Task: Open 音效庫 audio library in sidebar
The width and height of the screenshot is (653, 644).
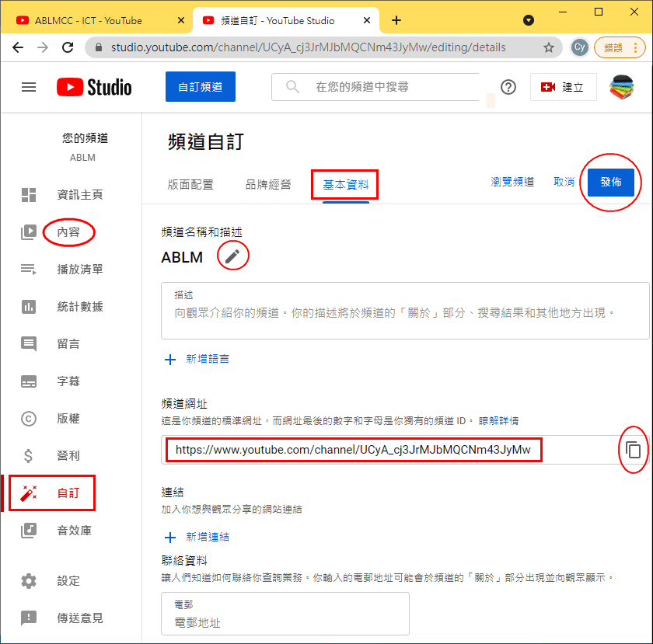Action: [74, 531]
